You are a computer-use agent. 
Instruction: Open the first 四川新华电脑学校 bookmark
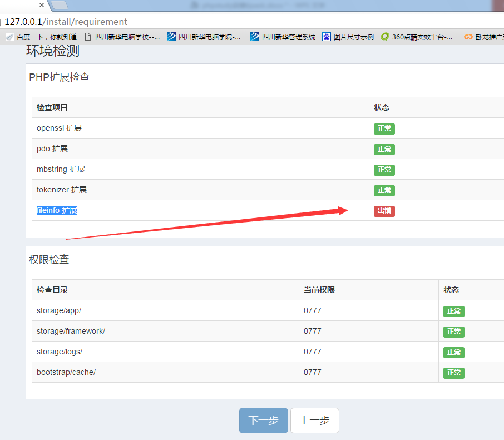click(x=122, y=37)
